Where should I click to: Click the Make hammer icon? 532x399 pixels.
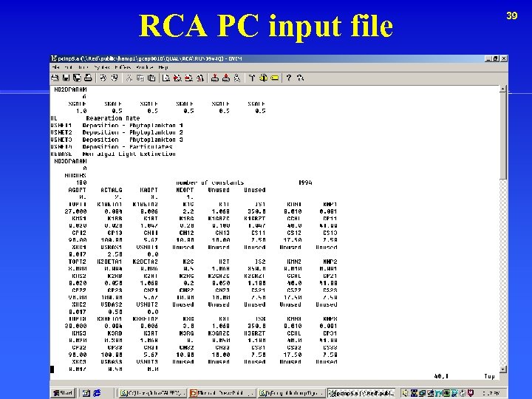pos(252,78)
